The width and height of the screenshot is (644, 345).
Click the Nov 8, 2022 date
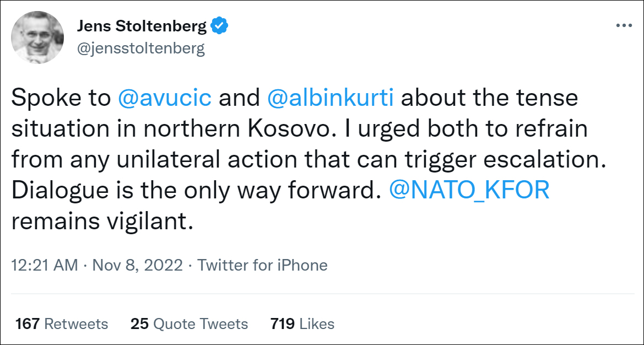[137, 265]
